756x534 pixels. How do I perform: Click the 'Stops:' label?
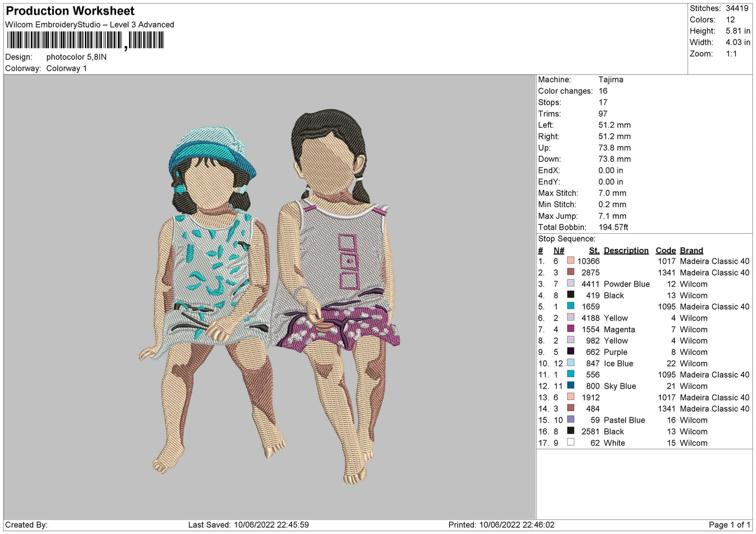click(x=549, y=103)
